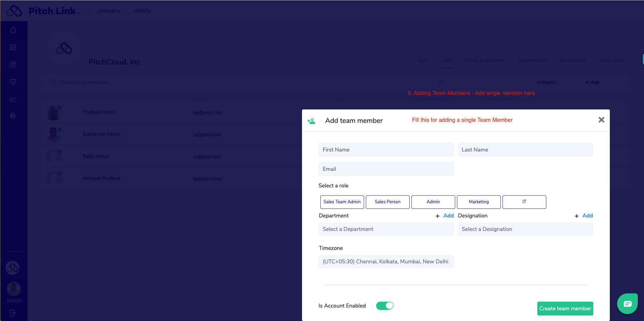Click the sort icon in team list
Image resolution: width=644 pixels, height=321 pixels.
(x=441, y=82)
